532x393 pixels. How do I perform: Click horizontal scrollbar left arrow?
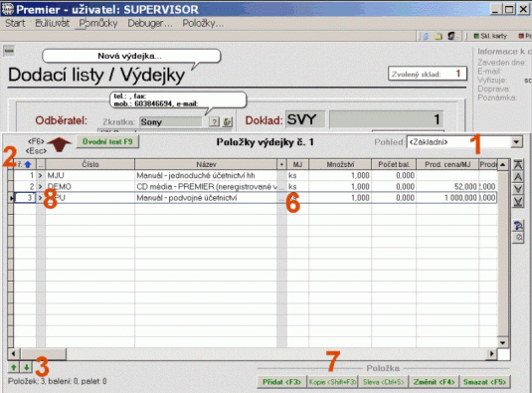14,354
